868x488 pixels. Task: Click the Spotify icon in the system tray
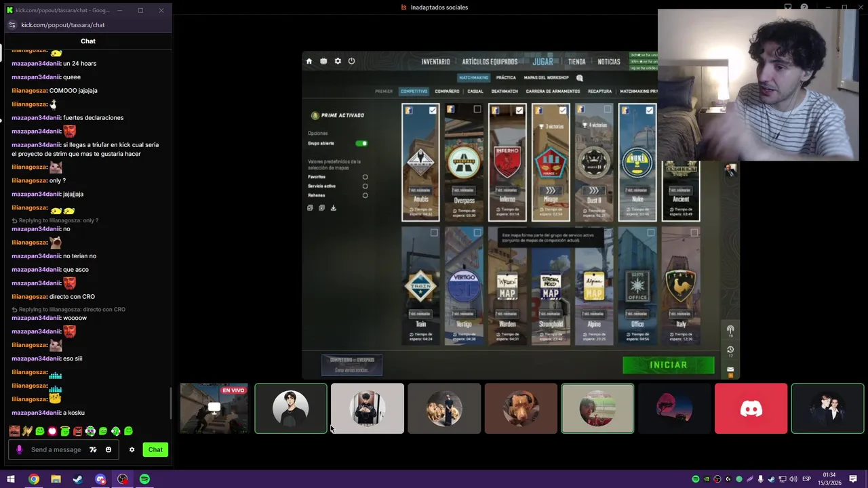point(696,479)
